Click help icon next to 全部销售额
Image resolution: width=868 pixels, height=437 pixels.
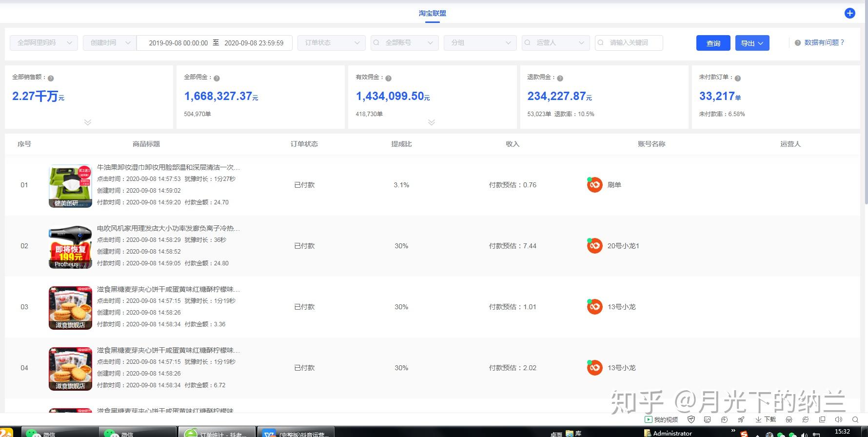pyautogui.click(x=51, y=78)
